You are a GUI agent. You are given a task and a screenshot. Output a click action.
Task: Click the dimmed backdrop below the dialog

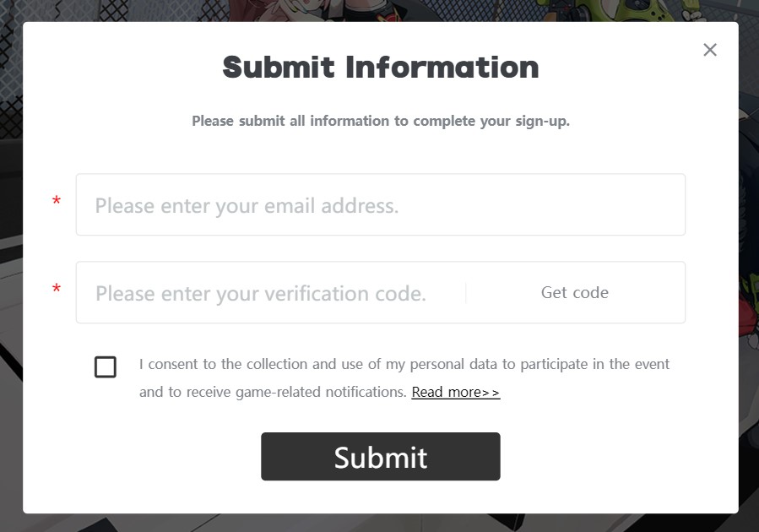point(380,524)
